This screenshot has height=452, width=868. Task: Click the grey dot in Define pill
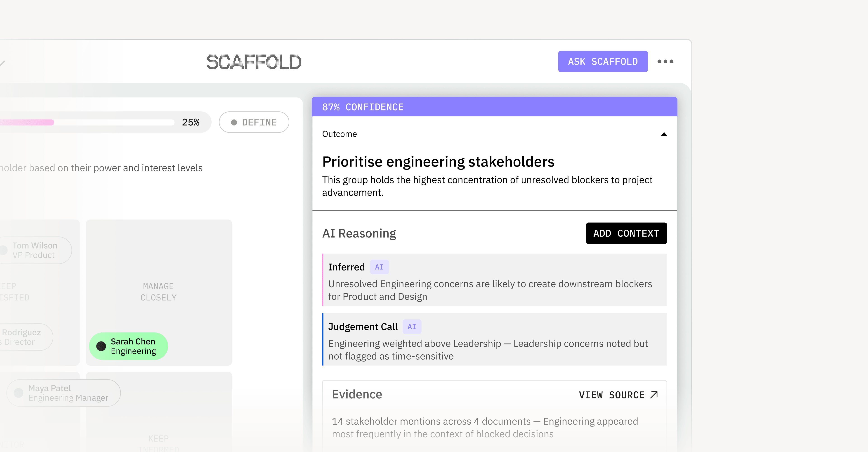click(x=234, y=122)
